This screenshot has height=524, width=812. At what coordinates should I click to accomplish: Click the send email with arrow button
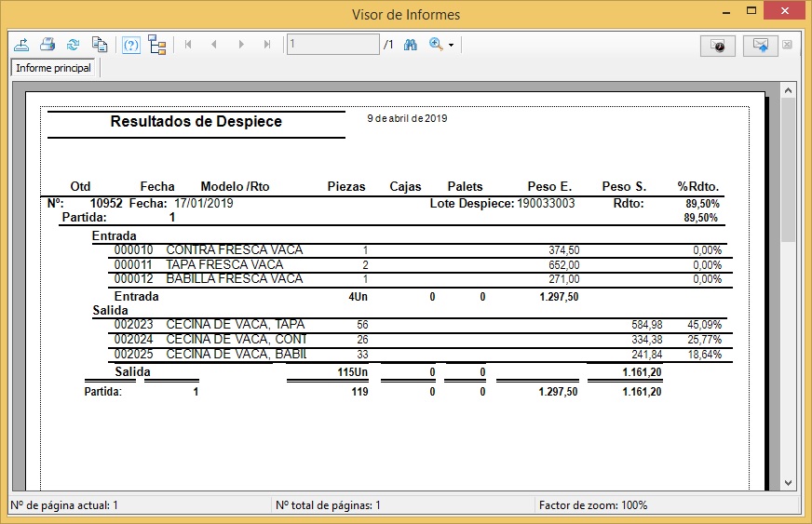click(x=760, y=46)
